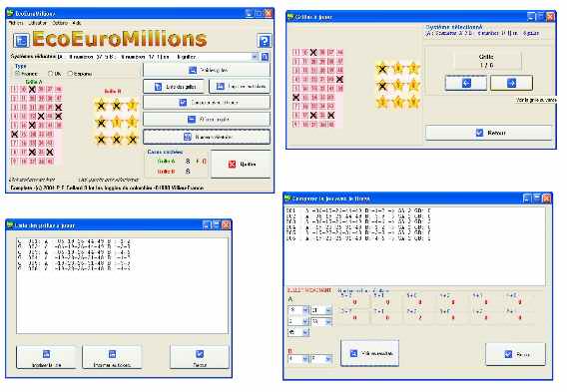Click the small icon right of the system dropdown

(265, 57)
